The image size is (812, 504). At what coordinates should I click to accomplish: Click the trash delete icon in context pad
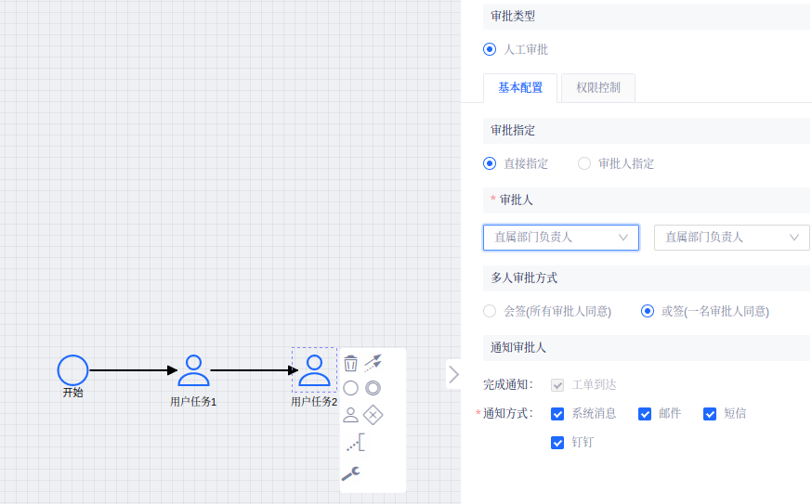(350, 363)
